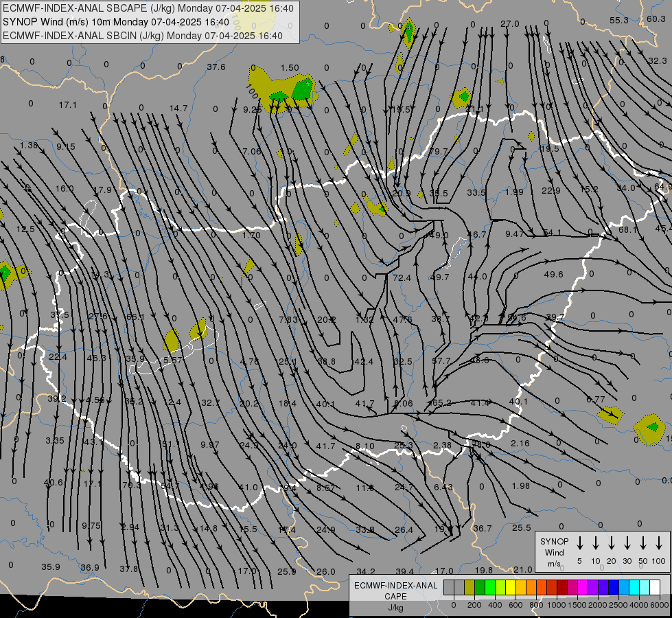Screen dimensions: 672x618
Task: Click the 6000 tick label on CAPE scale
Action: tap(660, 605)
